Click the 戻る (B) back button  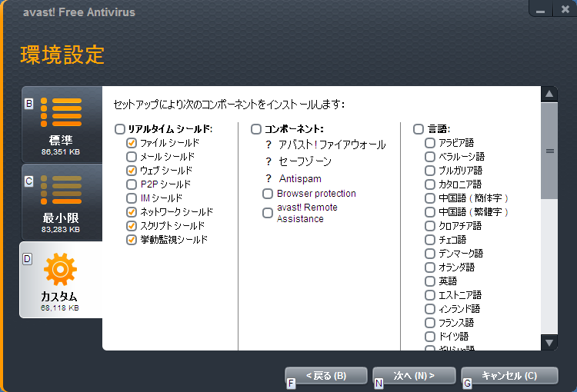coord(326,376)
